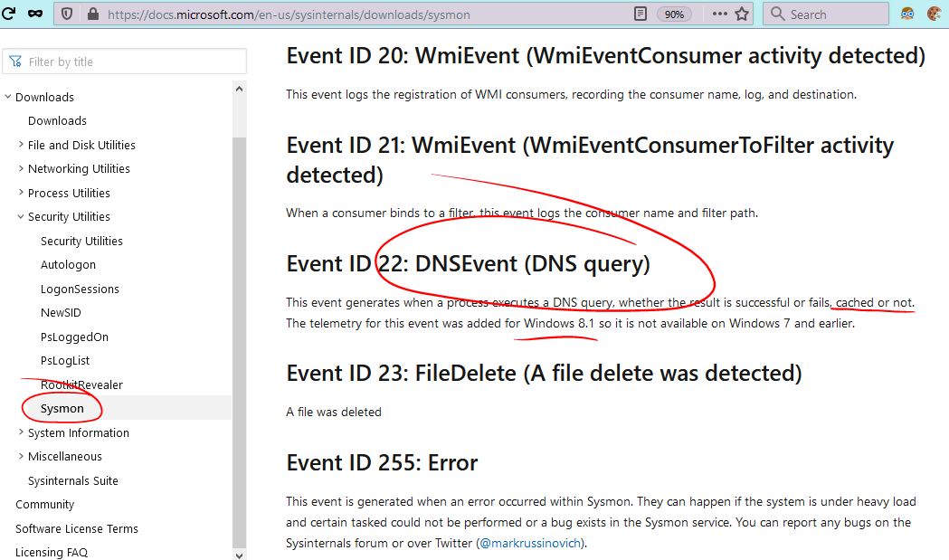Select the Sysmon entry in sidebar
Viewport: 949px width, 560px height.
pos(62,409)
